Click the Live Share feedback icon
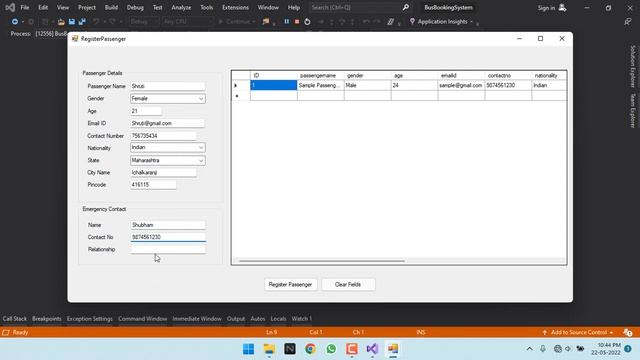This screenshot has width=640, height=360. tap(628, 22)
